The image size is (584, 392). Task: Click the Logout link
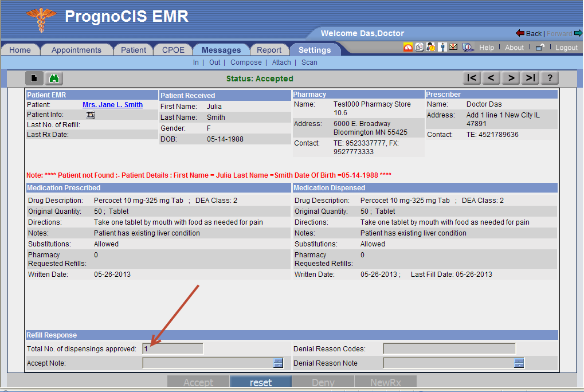pos(566,47)
